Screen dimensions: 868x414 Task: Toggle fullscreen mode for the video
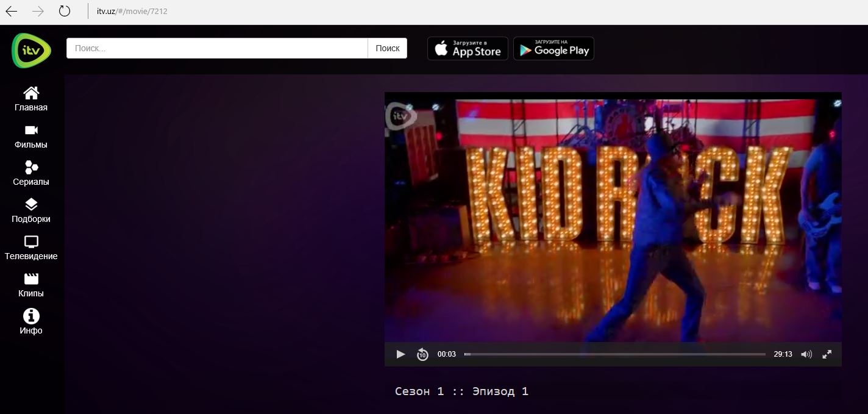pyautogui.click(x=827, y=354)
